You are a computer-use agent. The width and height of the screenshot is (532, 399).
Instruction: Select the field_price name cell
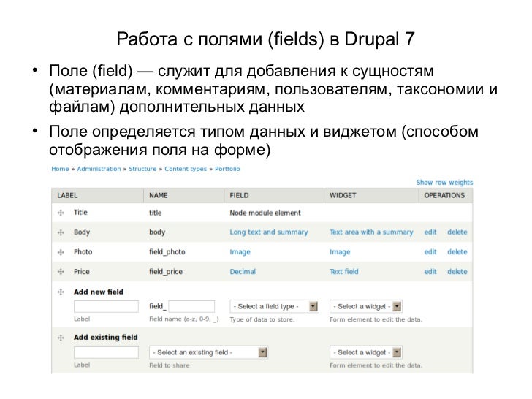[x=166, y=271]
